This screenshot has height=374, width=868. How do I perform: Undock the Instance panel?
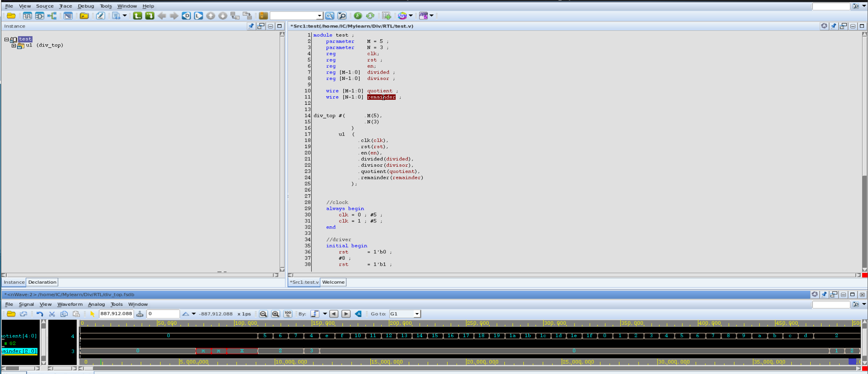click(x=261, y=26)
